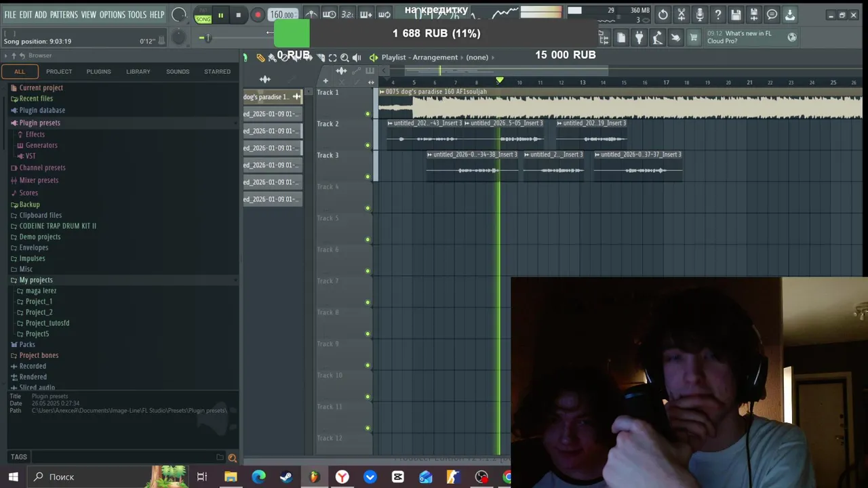This screenshot has height=488, width=868.
Task: Open the PATTERNS menu
Action: click(x=64, y=14)
